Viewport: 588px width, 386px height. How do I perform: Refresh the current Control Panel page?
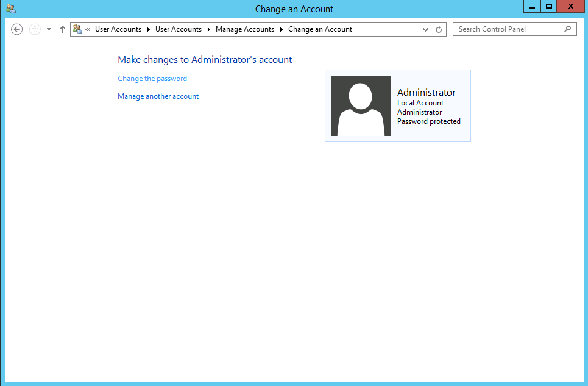click(x=439, y=29)
